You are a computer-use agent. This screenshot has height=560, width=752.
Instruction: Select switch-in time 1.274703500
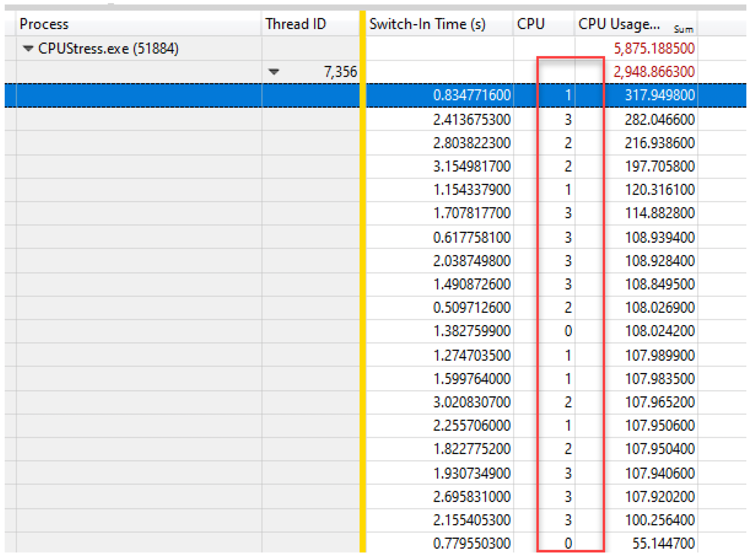point(472,355)
